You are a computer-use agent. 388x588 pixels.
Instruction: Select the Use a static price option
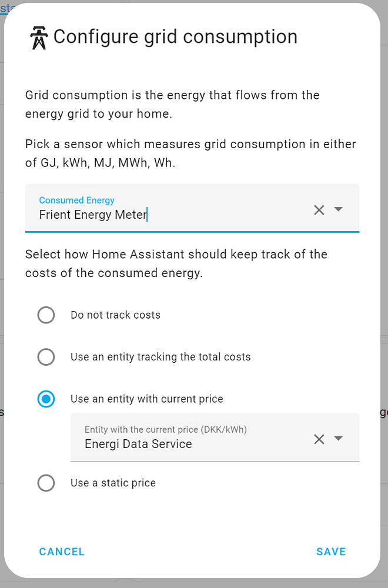[46, 483]
